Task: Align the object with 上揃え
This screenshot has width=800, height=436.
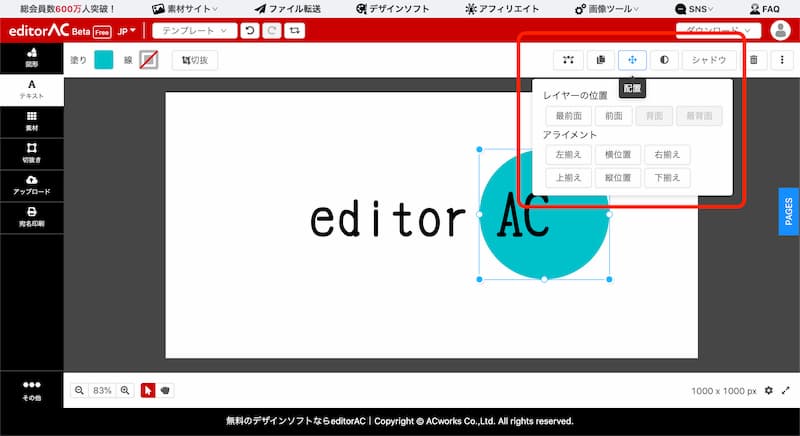Action: pyautogui.click(x=568, y=178)
